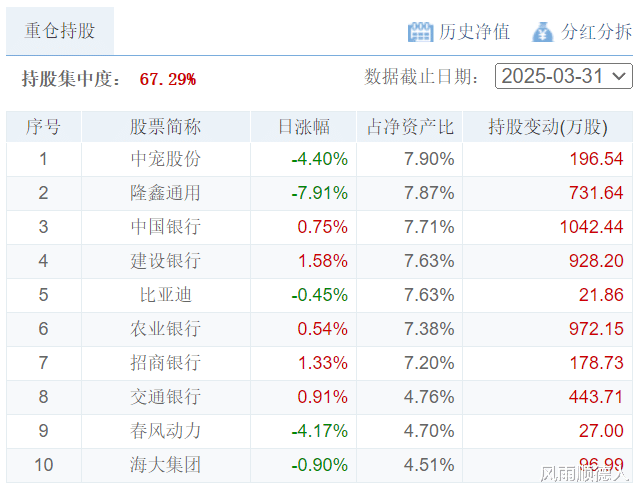Open stock 农业银行

click(x=165, y=329)
